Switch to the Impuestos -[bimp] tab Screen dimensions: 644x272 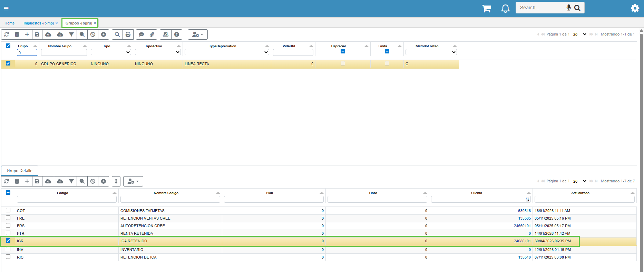39,23
